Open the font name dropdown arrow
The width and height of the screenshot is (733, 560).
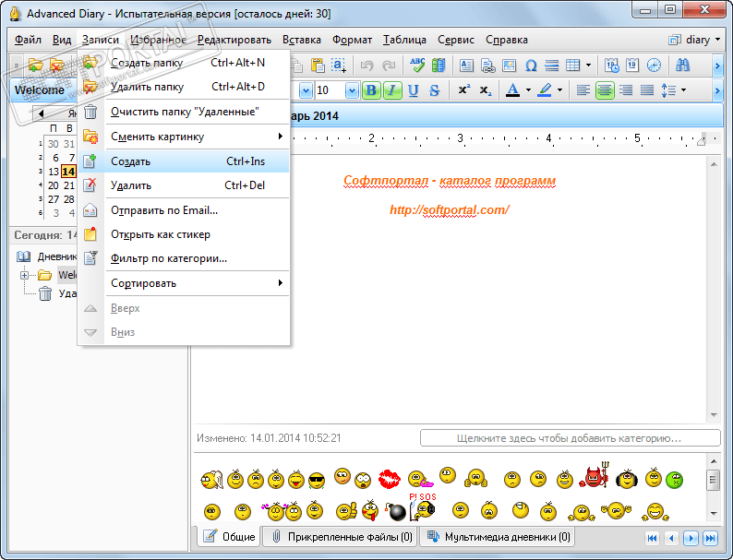[306, 90]
